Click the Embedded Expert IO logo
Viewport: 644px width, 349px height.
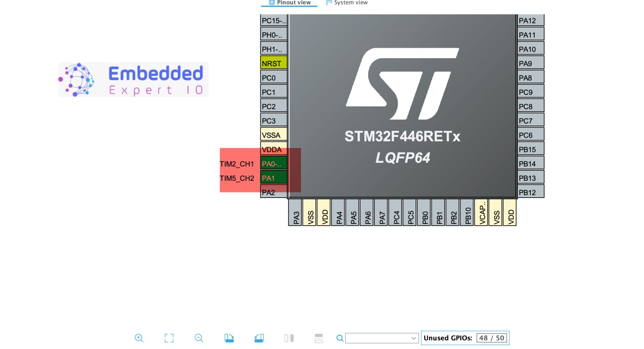133,80
